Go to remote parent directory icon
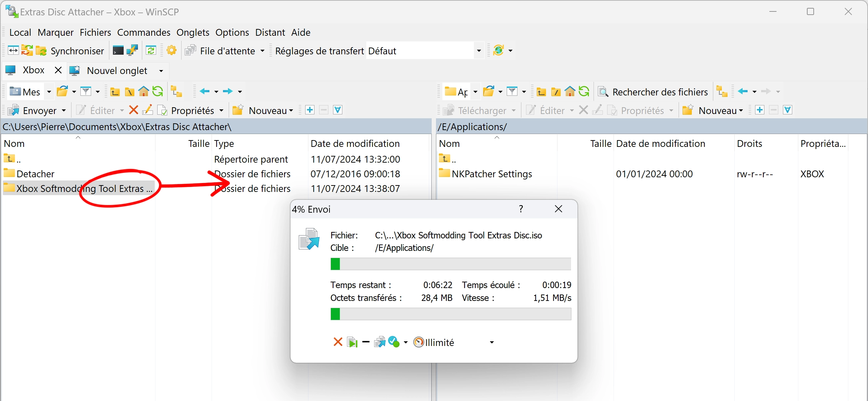The width and height of the screenshot is (868, 401). point(541,92)
